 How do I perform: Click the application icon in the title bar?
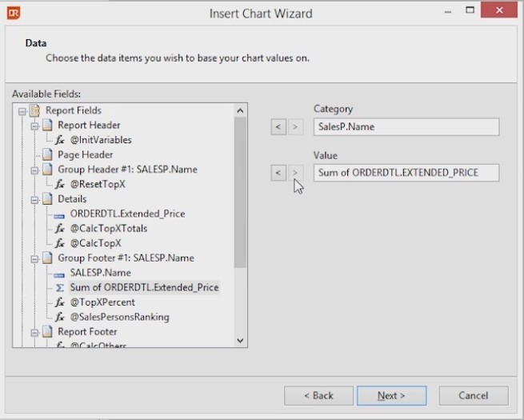click(x=14, y=13)
